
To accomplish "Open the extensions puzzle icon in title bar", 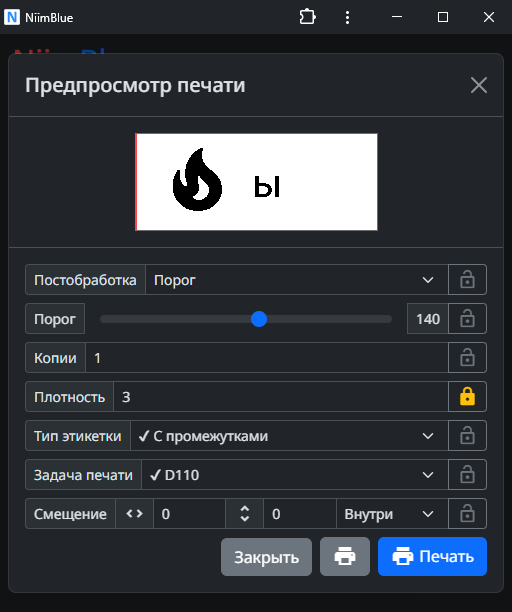I will 308,17.
